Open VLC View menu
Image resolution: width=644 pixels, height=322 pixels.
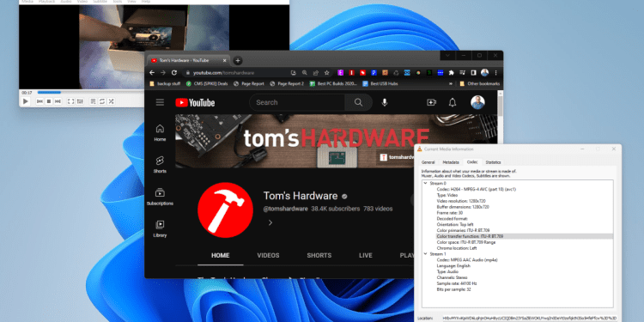tap(132, 2)
